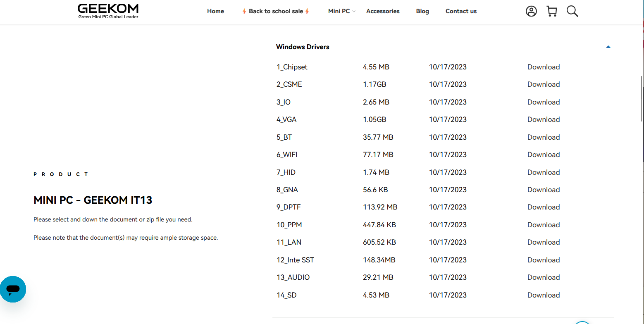Click the 14_SD row date 10/17/2023
Viewport: 644px width, 324px height.
tap(448, 295)
